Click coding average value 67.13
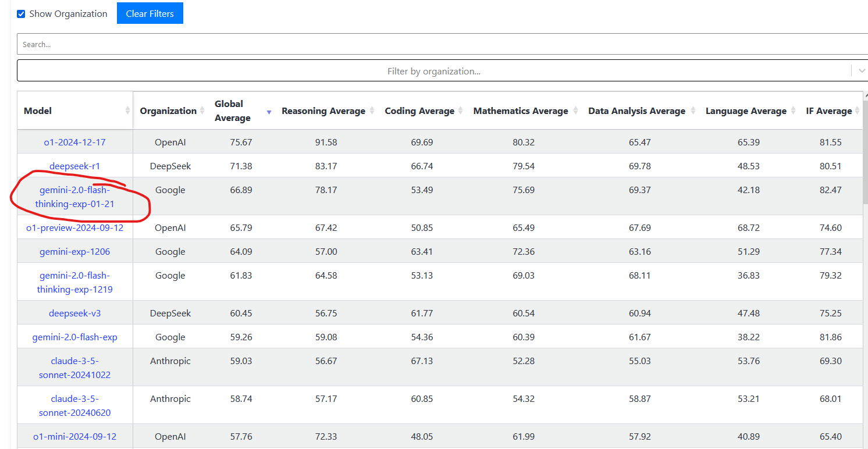Viewport: 868px width, 449px height. click(x=422, y=361)
